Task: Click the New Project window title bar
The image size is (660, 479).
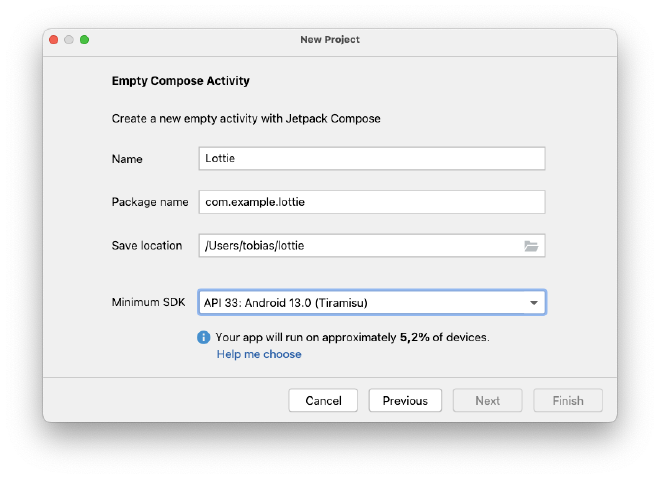Action: tap(330, 39)
